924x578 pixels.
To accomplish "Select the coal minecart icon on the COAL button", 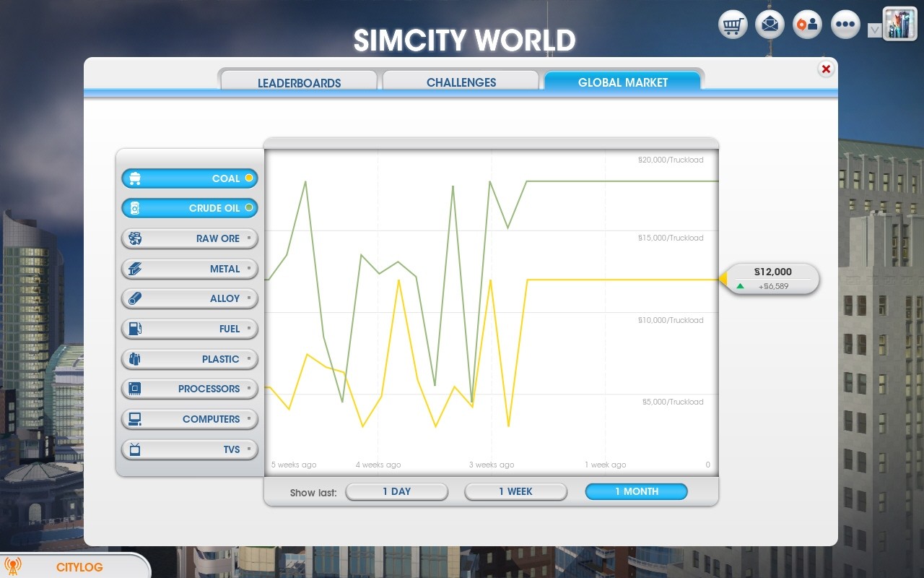I will tap(136, 178).
